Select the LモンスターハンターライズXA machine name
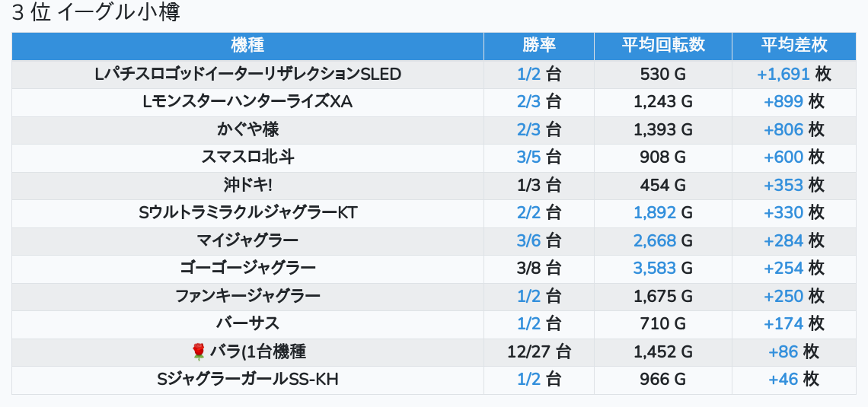The width and height of the screenshot is (868, 407). point(247,101)
